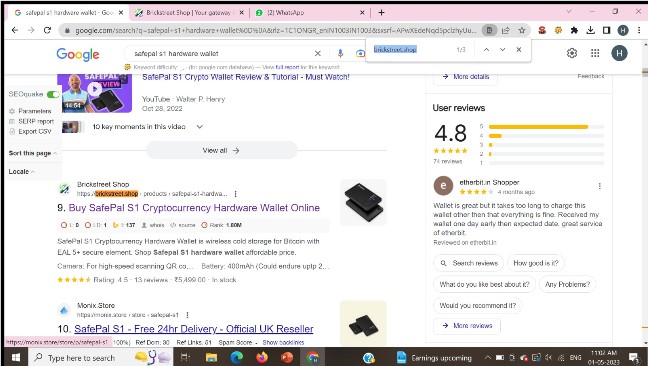Clear the search box with X icon
The image size is (648, 366).
[x=317, y=53]
